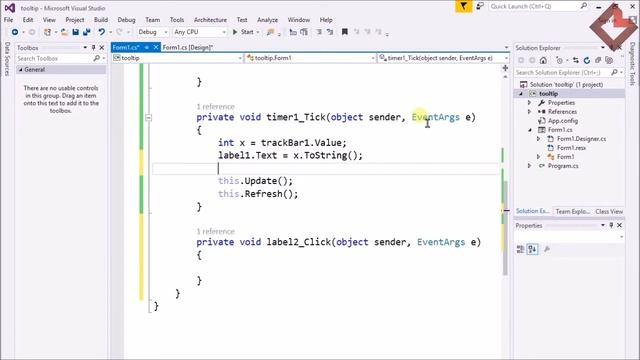Screen dimensions: 640x360
Task: Switch to the Form1.cs [Design] tab
Action: [x=188, y=47]
